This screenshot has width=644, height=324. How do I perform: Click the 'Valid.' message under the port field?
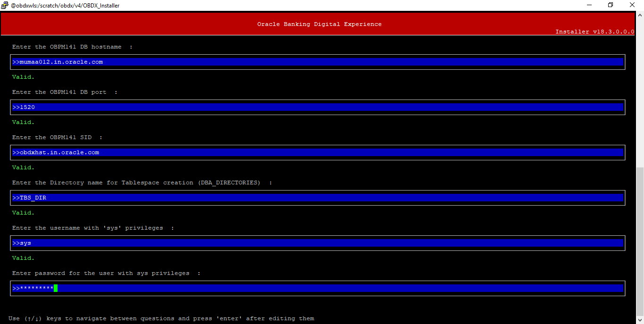[23, 122]
